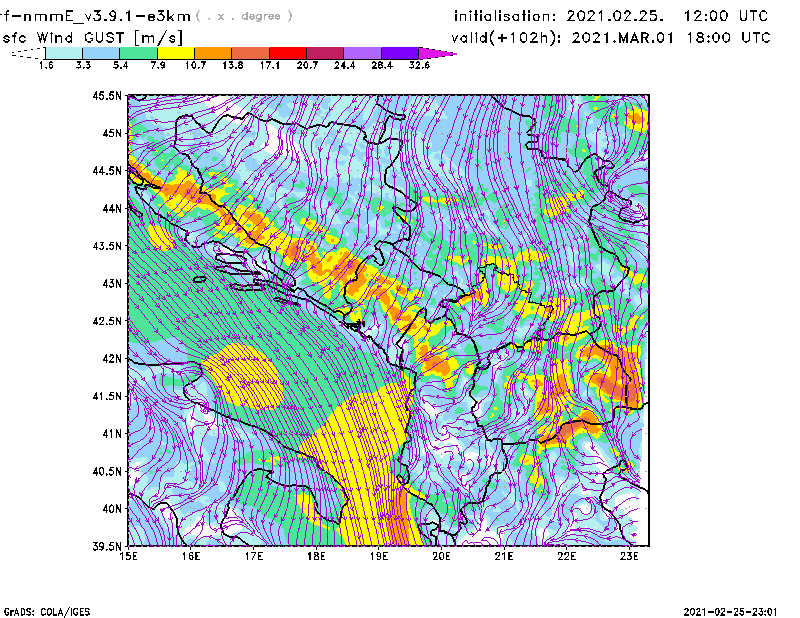Click the 42N latitude label
The height and width of the screenshot is (618, 800).
point(112,359)
